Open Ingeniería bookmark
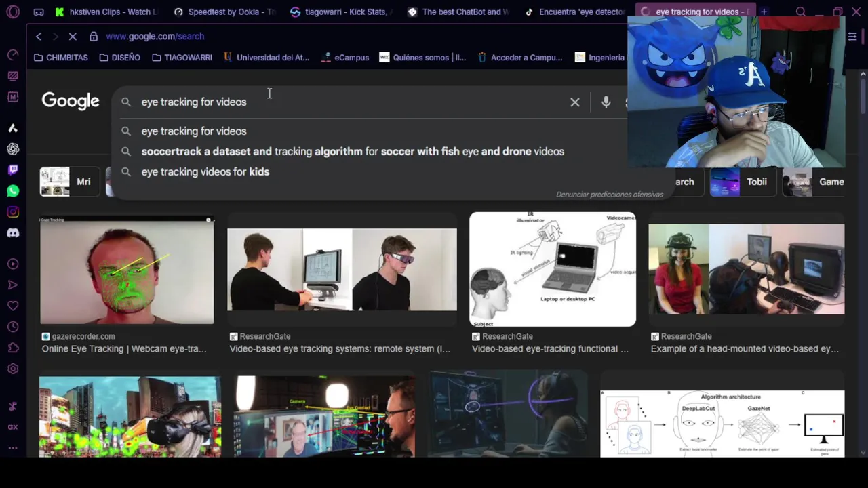Screen dimensions: 868x488 pyautogui.click(x=599, y=58)
